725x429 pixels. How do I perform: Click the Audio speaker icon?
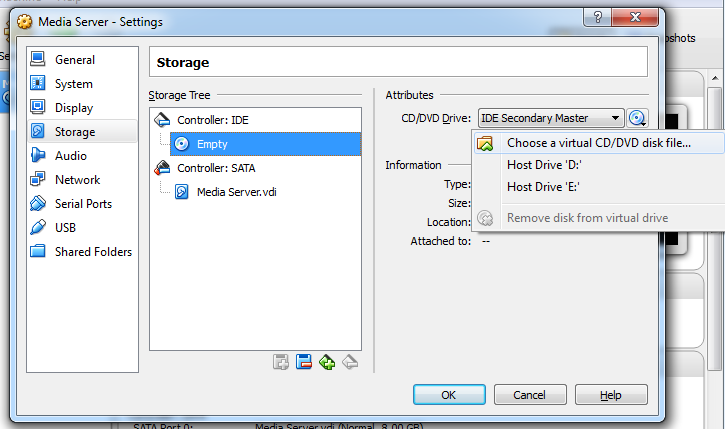click(x=37, y=155)
